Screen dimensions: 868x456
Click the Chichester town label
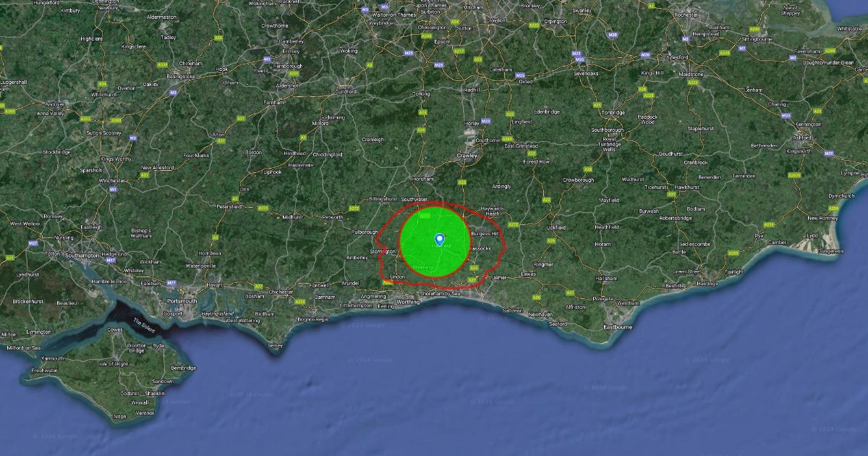281,292
